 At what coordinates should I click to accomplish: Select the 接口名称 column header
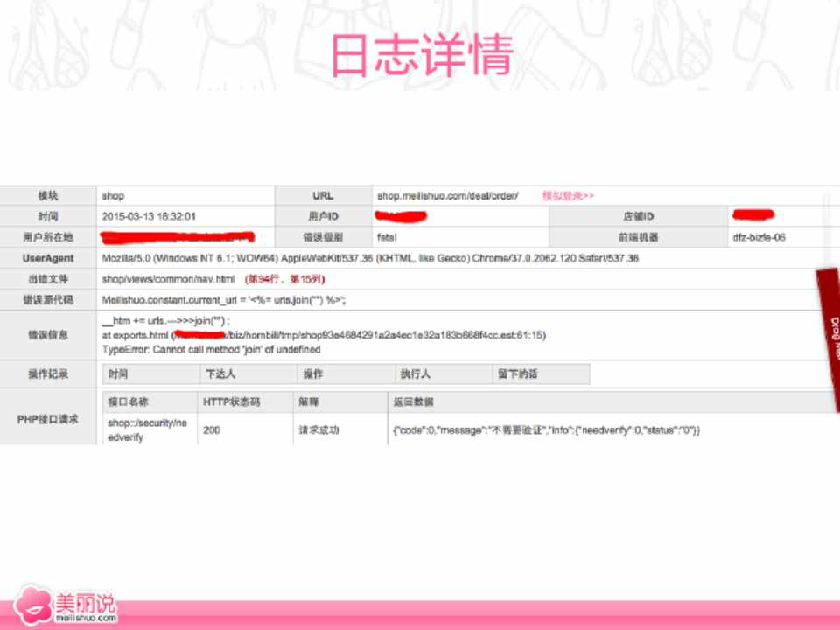click(128, 402)
